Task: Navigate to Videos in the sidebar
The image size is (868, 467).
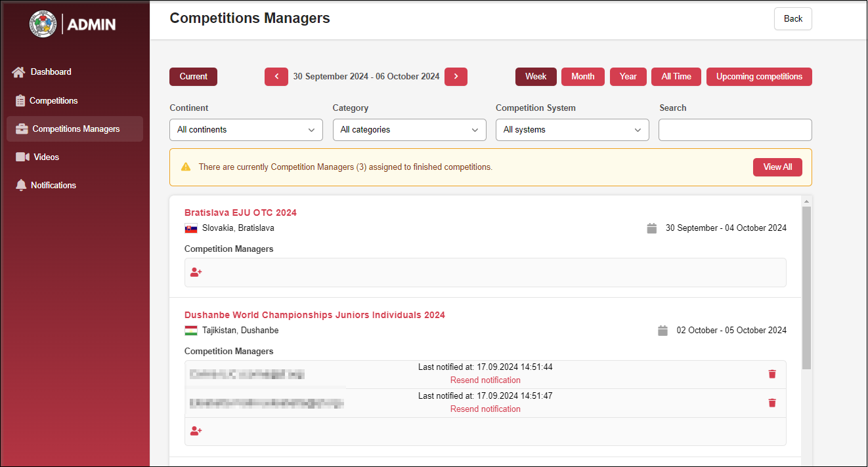Action: (46, 157)
